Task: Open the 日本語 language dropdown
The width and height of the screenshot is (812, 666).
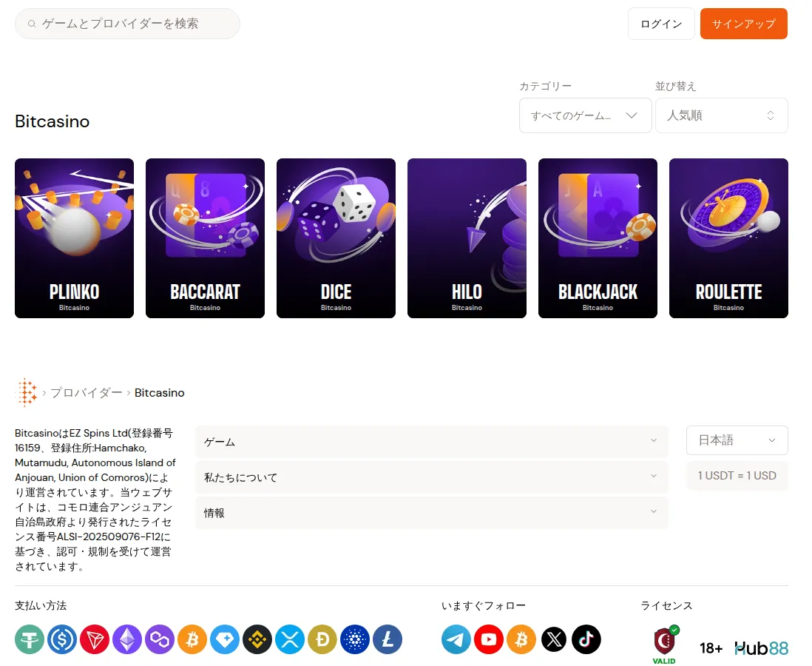Action: click(x=737, y=440)
